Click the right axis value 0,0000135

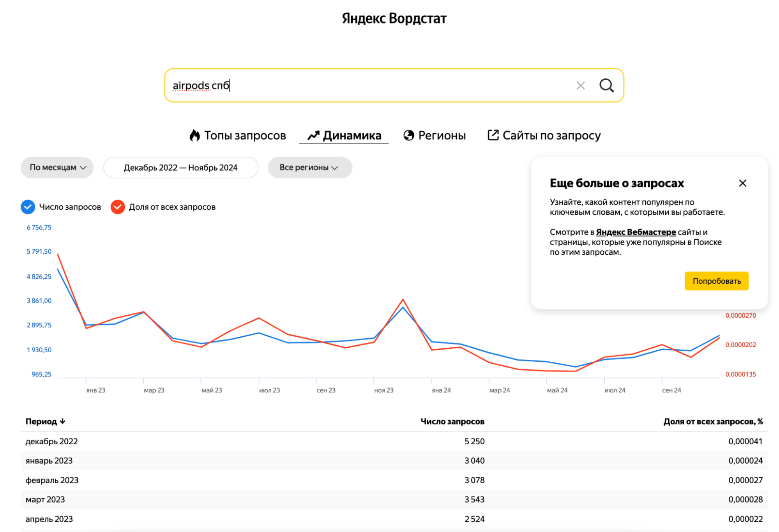[741, 374]
